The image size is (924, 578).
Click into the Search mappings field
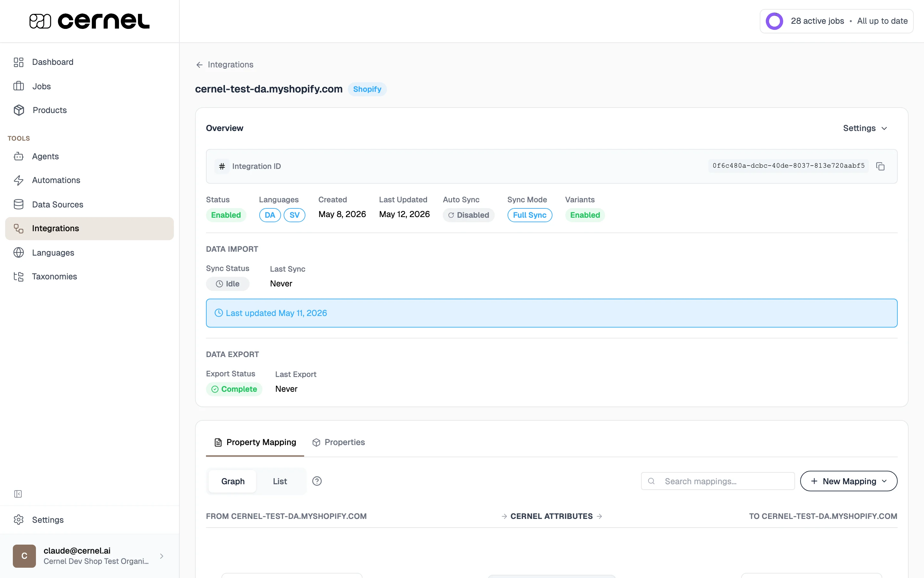click(718, 481)
